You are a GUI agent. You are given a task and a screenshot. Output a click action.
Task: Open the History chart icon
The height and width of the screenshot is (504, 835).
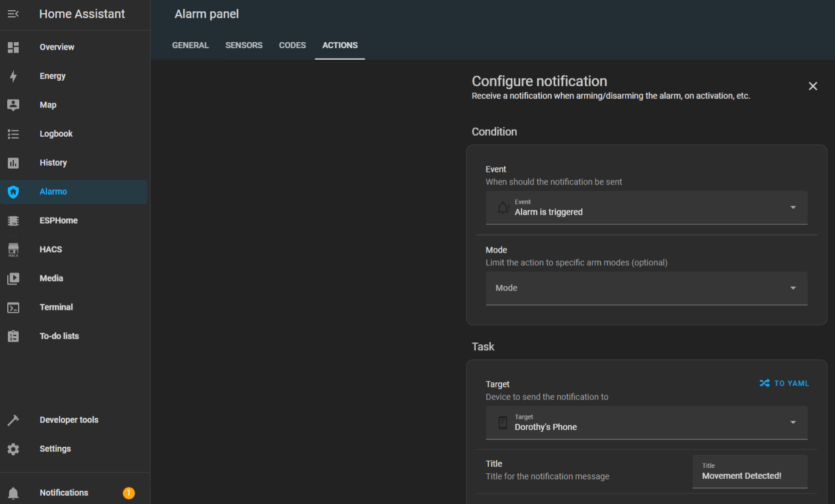pos(13,163)
